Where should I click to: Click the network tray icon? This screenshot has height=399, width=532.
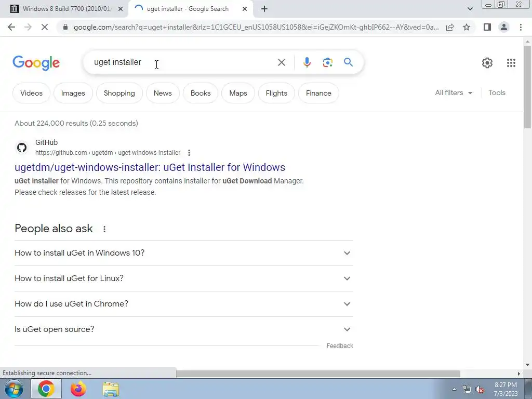(x=467, y=390)
